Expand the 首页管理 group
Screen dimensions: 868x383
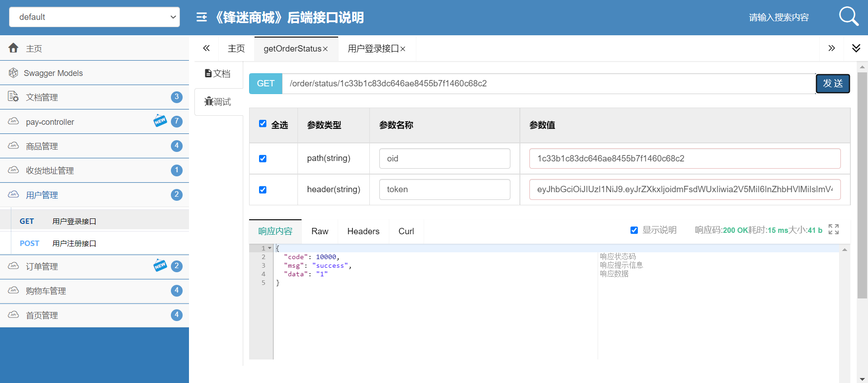click(94, 315)
